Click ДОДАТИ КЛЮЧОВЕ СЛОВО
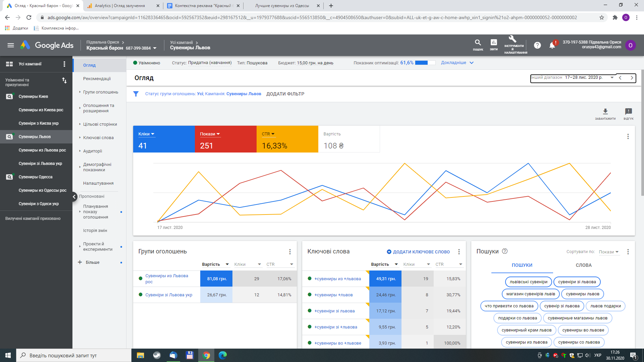 pos(418,252)
